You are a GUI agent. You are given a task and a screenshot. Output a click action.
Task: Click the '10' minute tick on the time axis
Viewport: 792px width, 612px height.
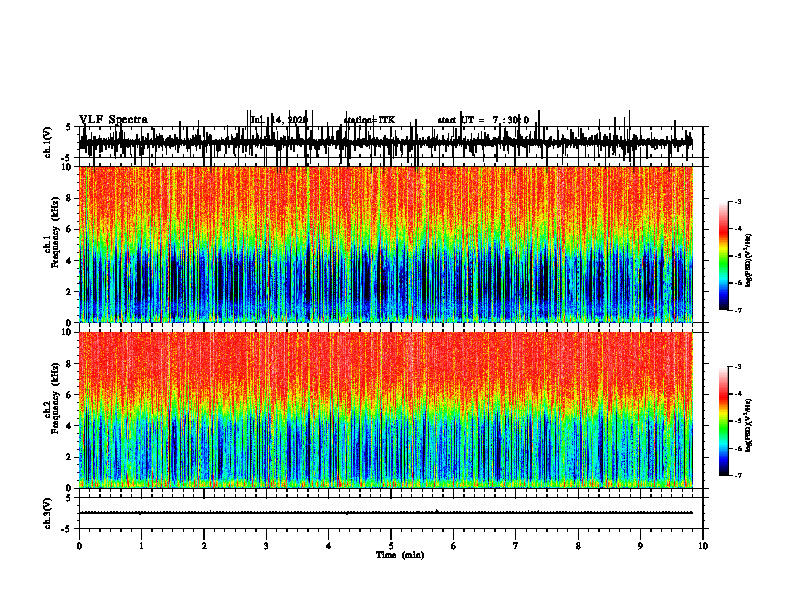[703, 546]
